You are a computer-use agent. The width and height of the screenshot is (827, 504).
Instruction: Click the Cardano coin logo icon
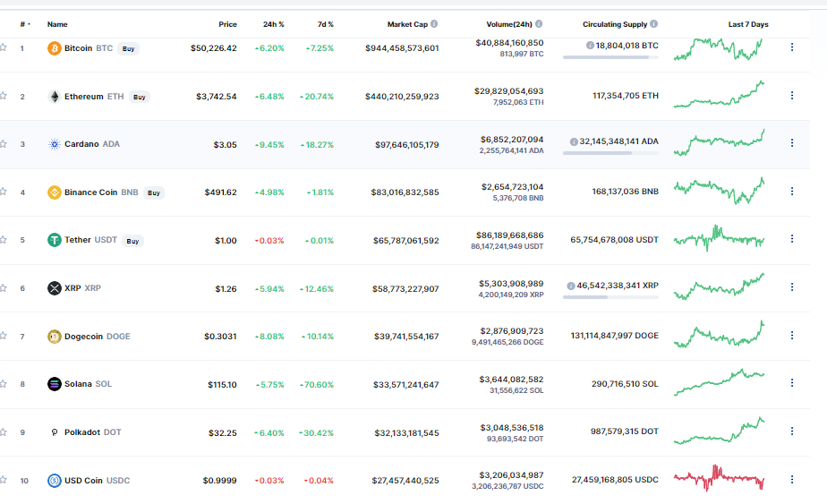tap(55, 144)
